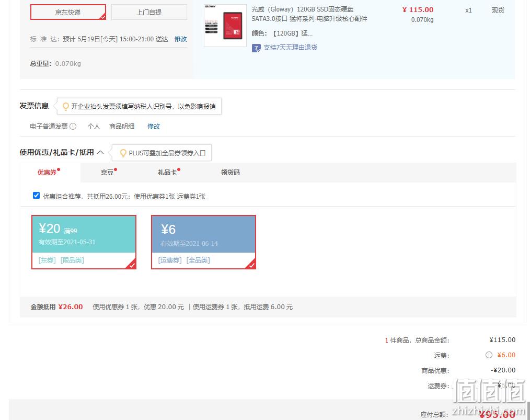
Task: Switch to the 京豆 tab
Action: point(107,173)
